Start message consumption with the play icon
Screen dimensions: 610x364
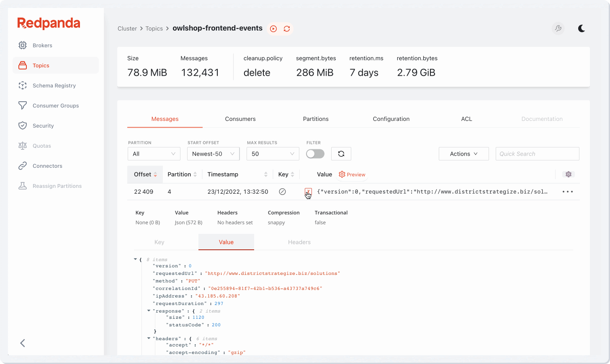(x=273, y=28)
